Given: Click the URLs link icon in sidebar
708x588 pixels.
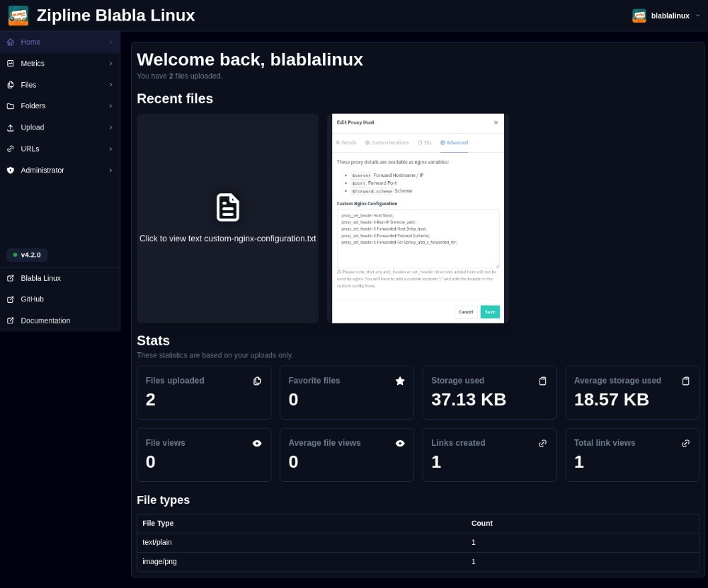Looking at the screenshot, I should click(11, 149).
